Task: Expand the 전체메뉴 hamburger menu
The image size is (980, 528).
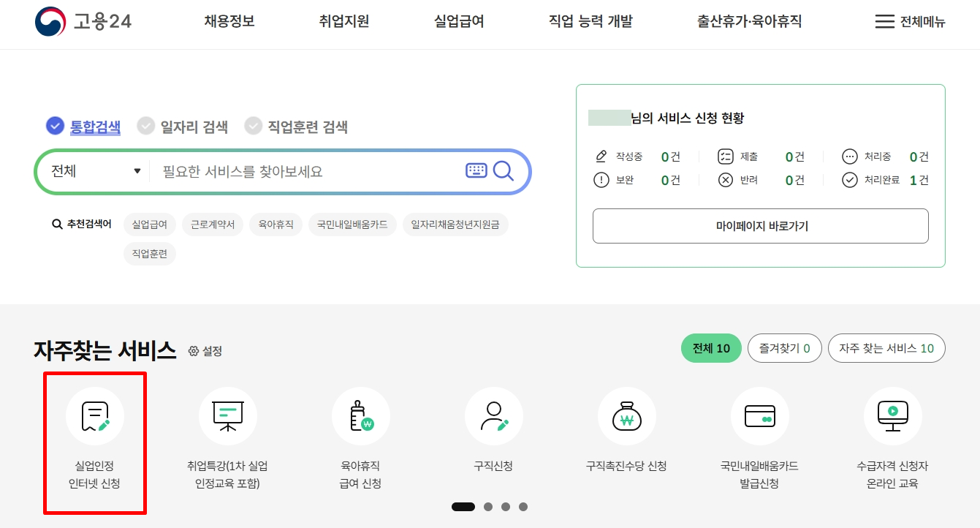Action: click(x=909, y=22)
